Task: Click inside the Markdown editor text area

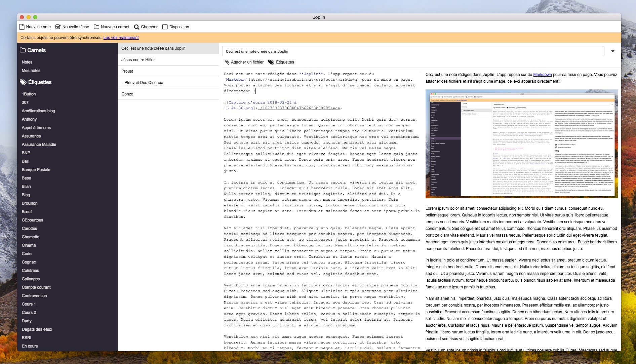Action: (322, 211)
